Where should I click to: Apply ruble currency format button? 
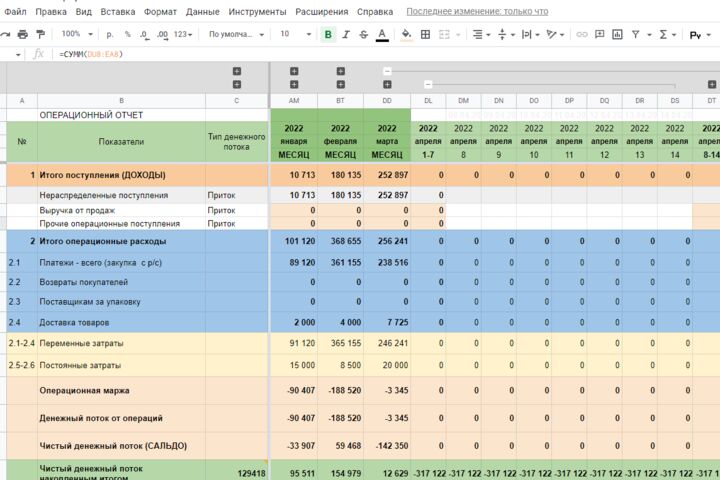point(110,34)
